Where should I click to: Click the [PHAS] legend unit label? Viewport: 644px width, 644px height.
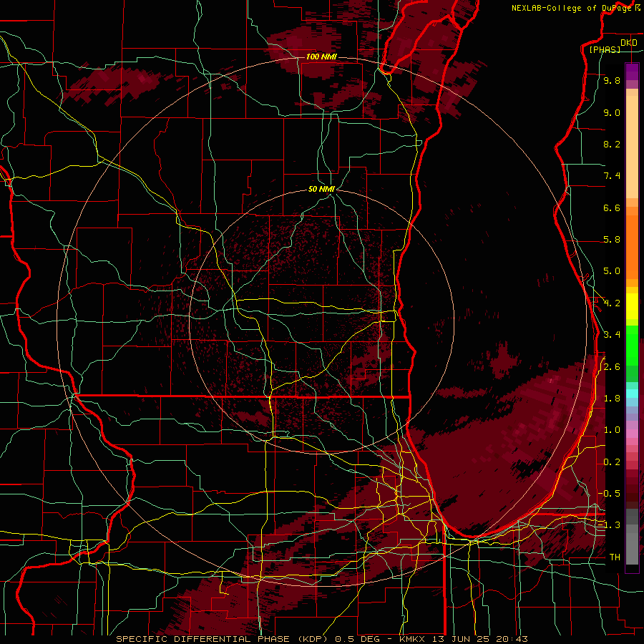605,49
